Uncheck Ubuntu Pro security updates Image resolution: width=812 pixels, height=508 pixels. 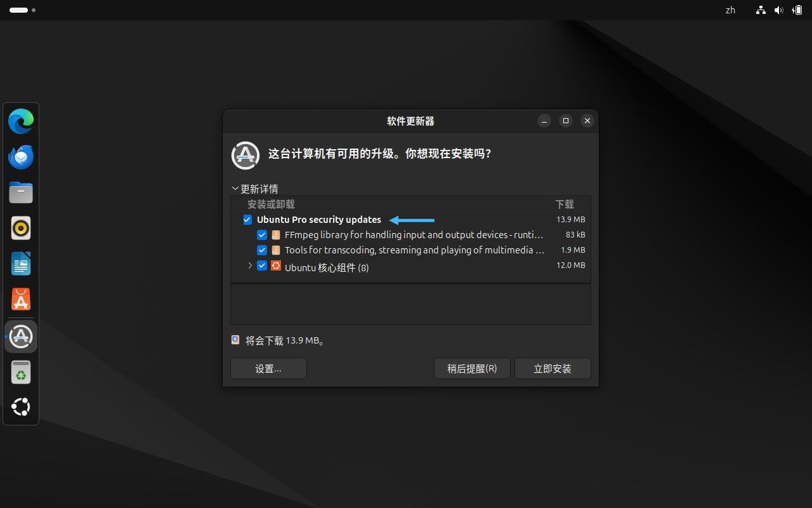pos(247,219)
